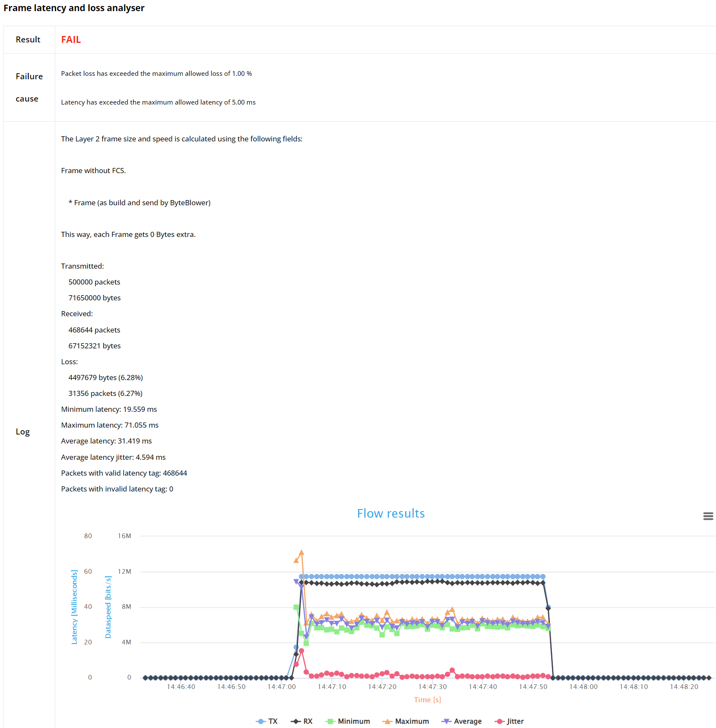
Task: Click 'Average latency: 31.419 ms' line
Action: [x=106, y=441]
